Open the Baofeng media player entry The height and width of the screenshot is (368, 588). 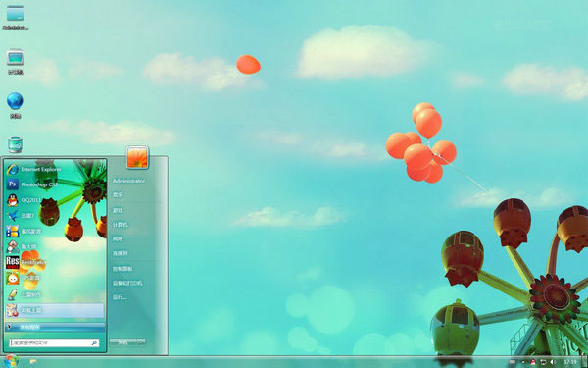[x=55, y=232]
